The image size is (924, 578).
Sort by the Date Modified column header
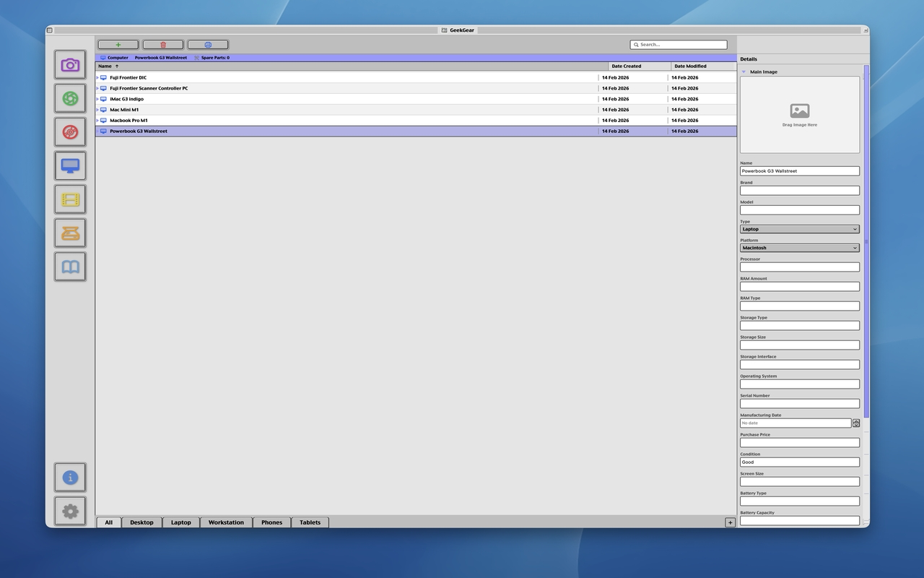click(x=704, y=66)
